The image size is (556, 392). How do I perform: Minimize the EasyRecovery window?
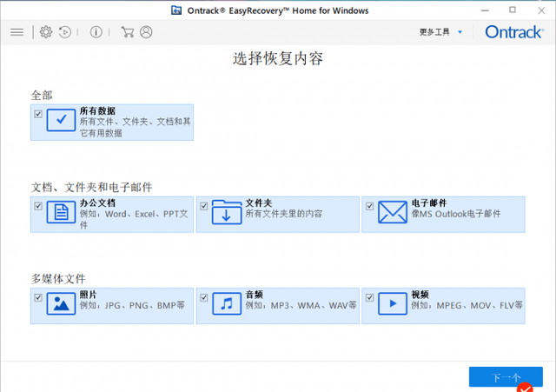click(x=485, y=10)
